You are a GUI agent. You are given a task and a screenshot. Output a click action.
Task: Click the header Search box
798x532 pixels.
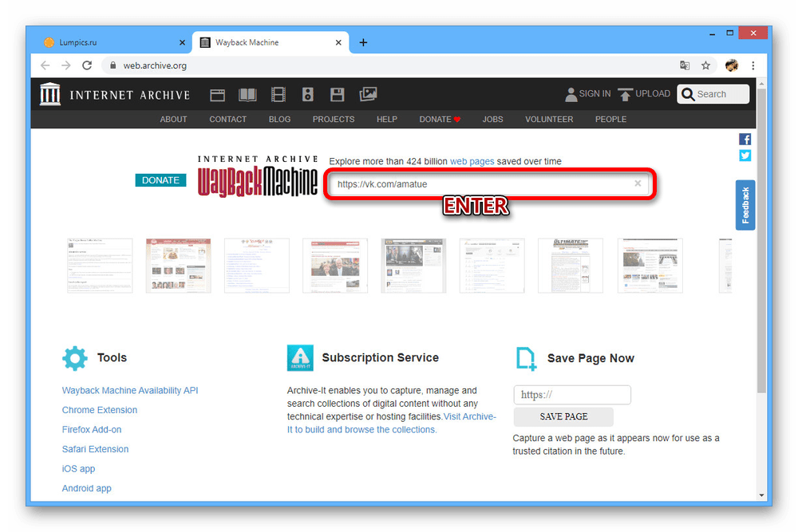coord(713,94)
